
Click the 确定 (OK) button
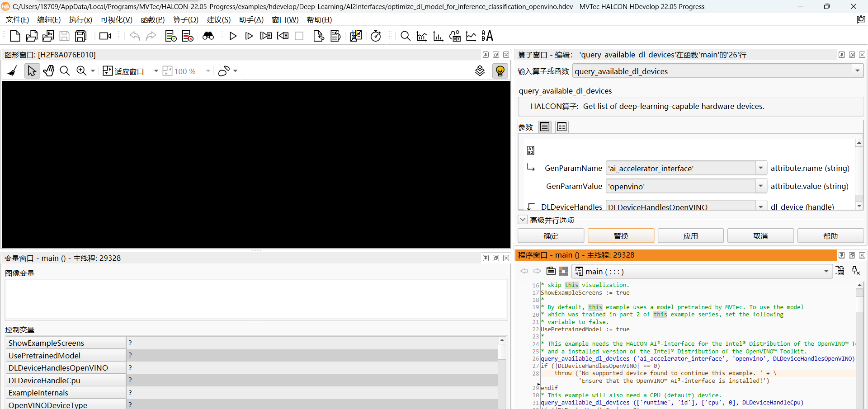point(551,236)
